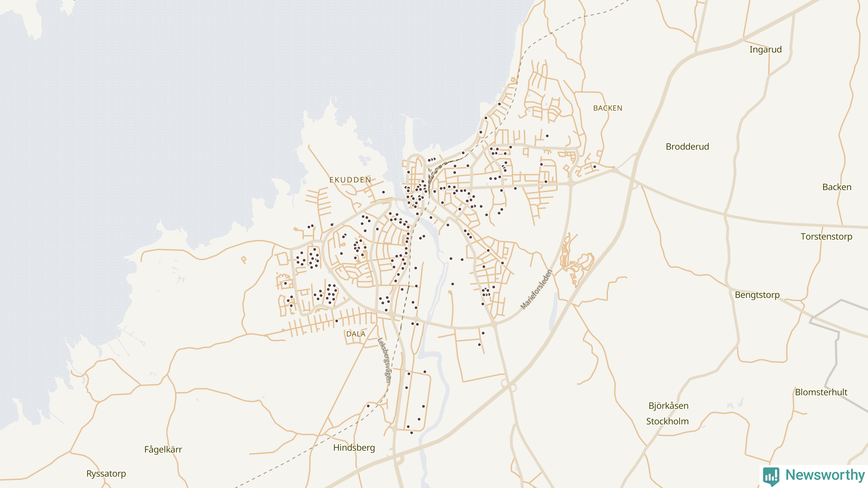This screenshot has height=488, width=868.
Task: Click the Bengtstorp place name
Action: coord(757,295)
